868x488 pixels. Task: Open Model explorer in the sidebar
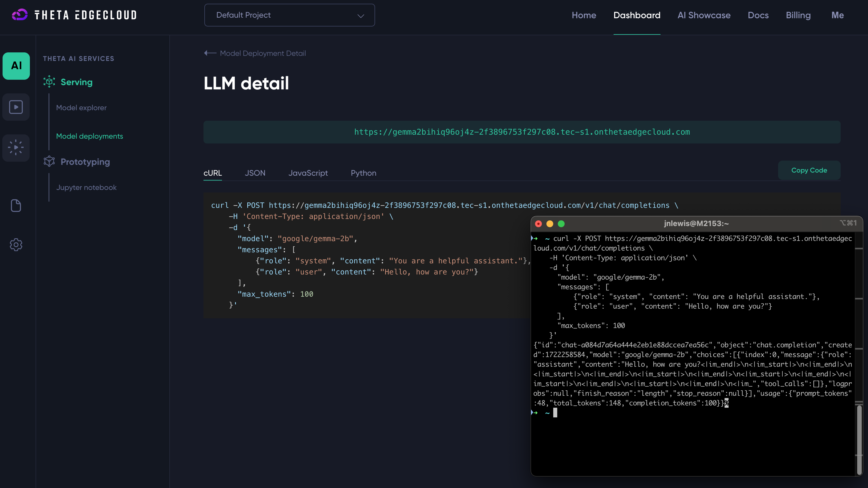pos(81,108)
